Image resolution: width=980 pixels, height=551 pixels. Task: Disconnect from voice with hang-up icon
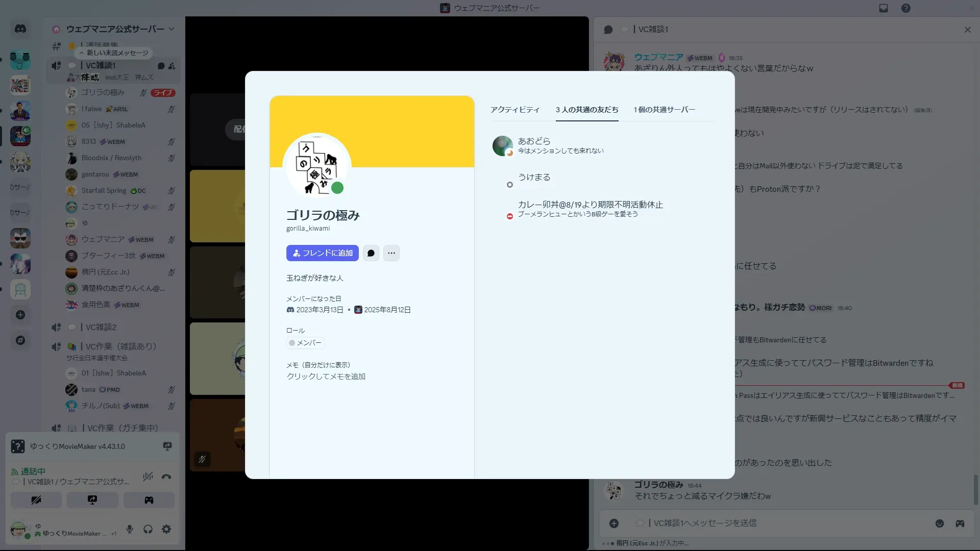[x=166, y=477]
